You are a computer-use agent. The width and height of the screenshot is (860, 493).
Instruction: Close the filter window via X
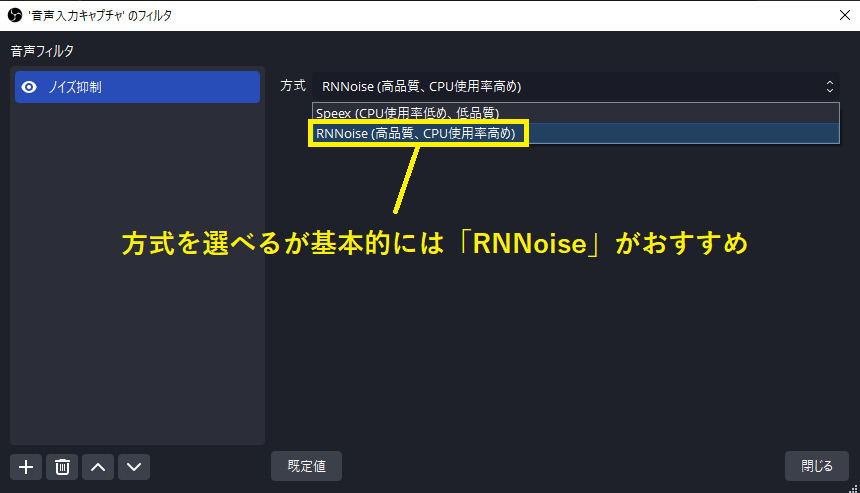coord(845,15)
